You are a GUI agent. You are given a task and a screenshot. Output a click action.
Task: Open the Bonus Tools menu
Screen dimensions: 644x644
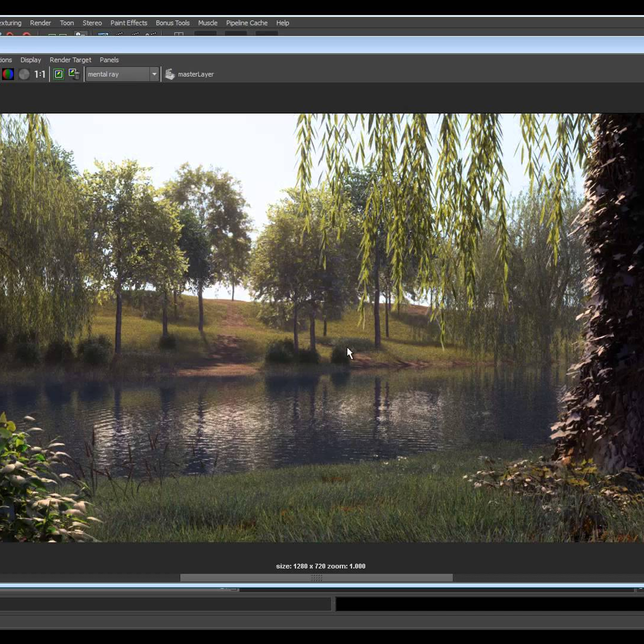(173, 23)
